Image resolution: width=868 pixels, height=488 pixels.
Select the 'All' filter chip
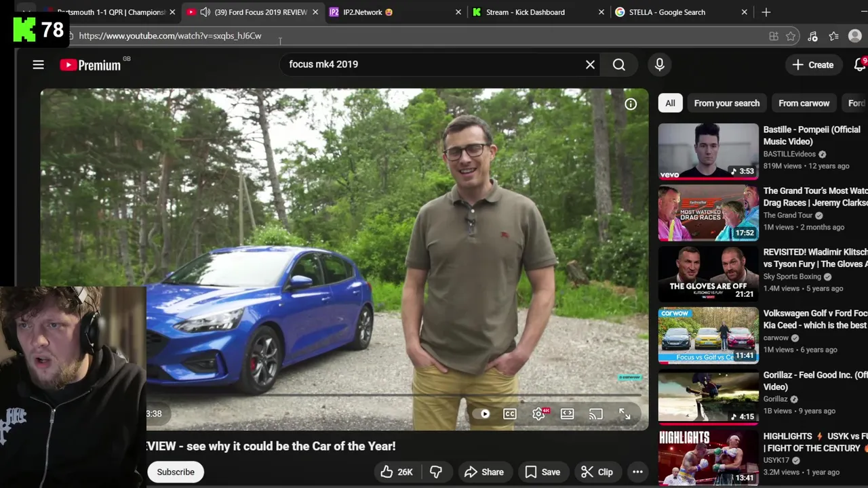pos(670,103)
